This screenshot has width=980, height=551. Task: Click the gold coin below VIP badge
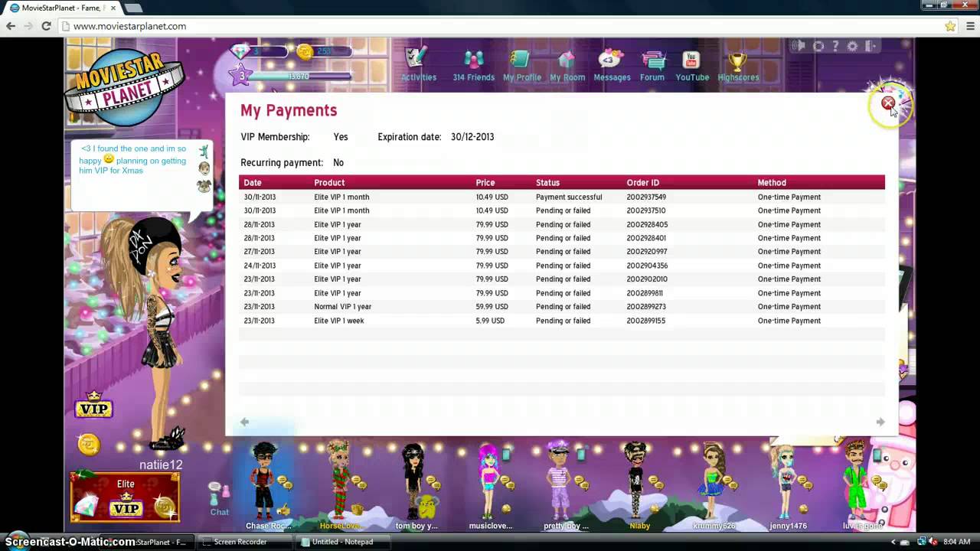tap(89, 444)
